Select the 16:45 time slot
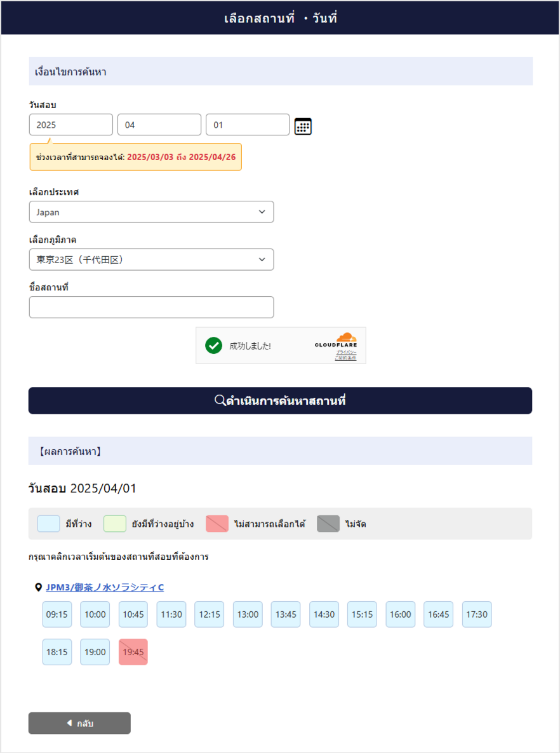 (439, 614)
